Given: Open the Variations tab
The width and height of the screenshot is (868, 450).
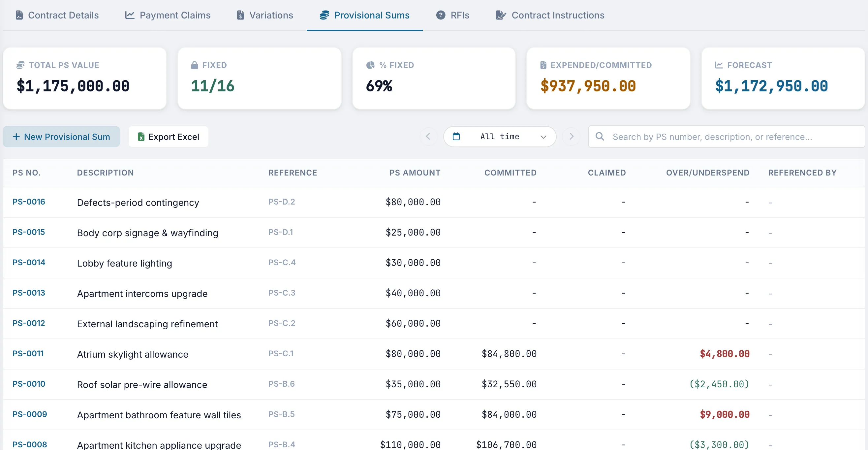Looking at the screenshot, I should pyautogui.click(x=265, y=15).
